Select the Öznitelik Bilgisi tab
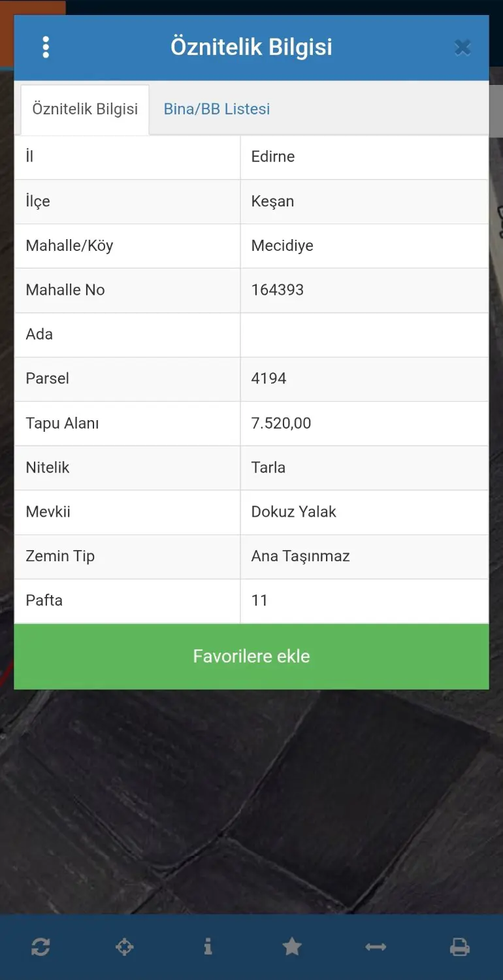The height and width of the screenshot is (980, 503). tap(85, 109)
